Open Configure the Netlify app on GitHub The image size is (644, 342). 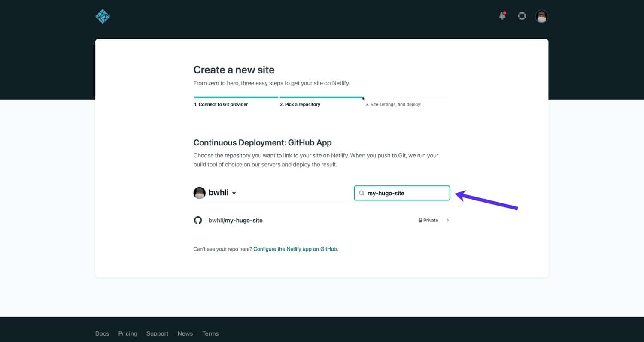pyautogui.click(x=295, y=249)
